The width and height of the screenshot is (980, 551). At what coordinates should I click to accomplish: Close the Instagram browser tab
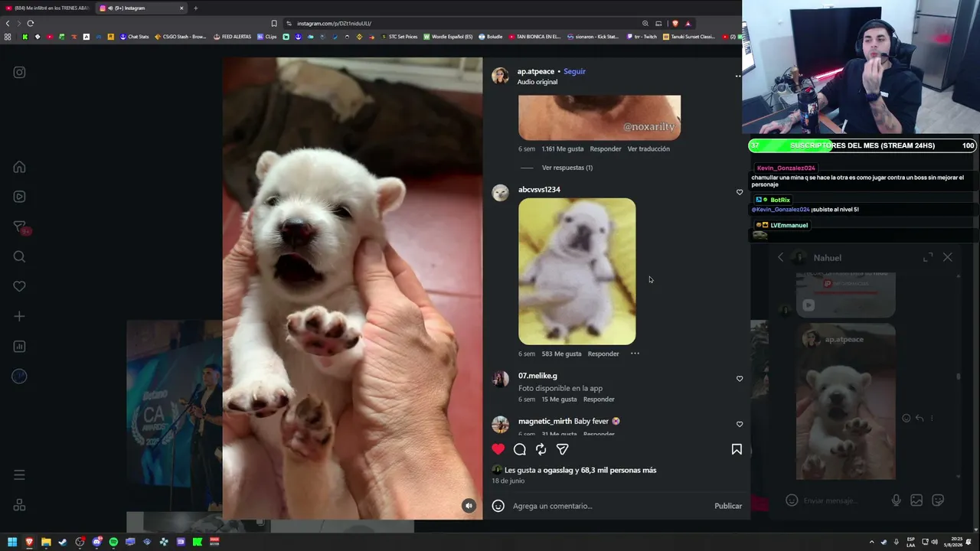tap(181, 8)
